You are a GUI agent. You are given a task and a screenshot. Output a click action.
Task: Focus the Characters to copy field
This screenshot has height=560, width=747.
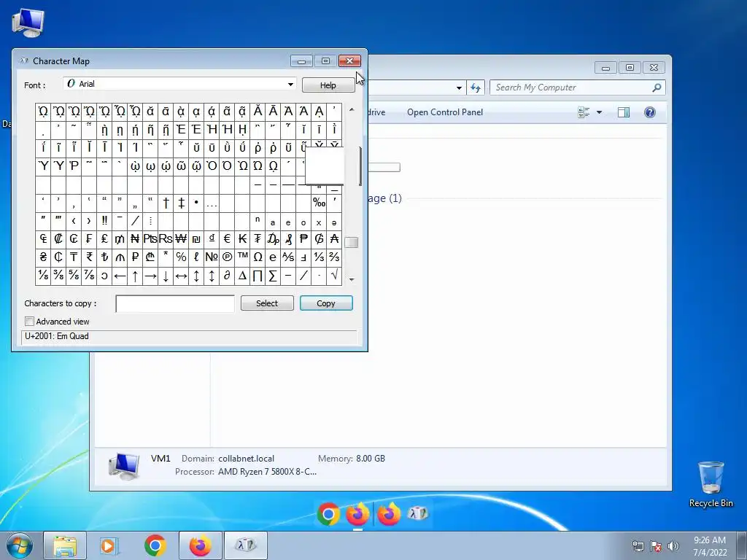[x=175, y=303]
